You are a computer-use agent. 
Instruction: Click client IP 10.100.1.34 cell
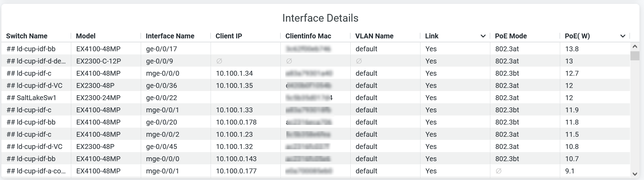click(234, 73)
